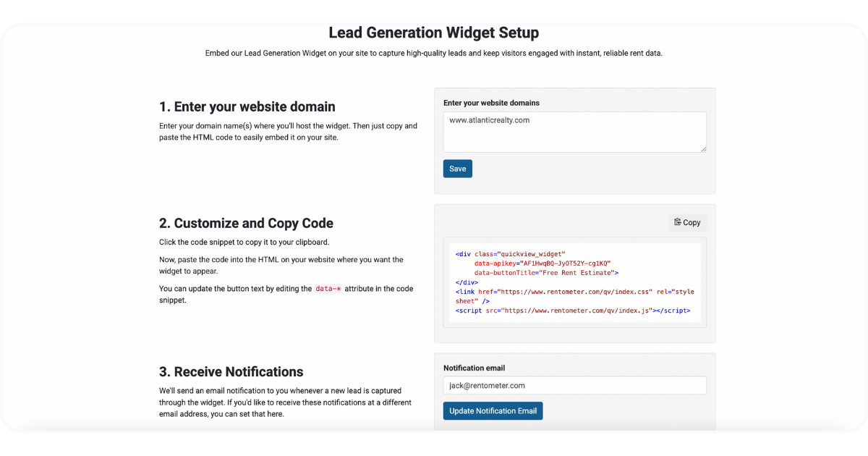This screenshot has width=868, height=456.
Task: Click the "Enter your website domains" label
Action: point(491,103)
